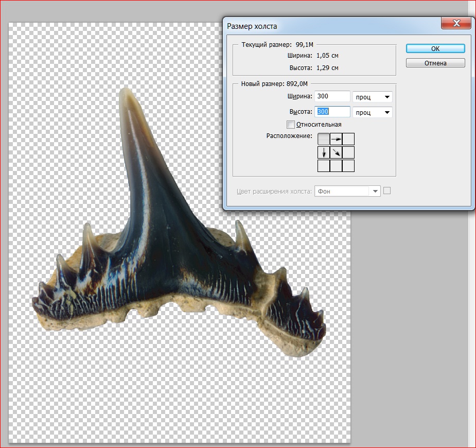Expand the Цвет расширения холста dropdown
This screenshot has height=448, width=476.
(347, 191)
